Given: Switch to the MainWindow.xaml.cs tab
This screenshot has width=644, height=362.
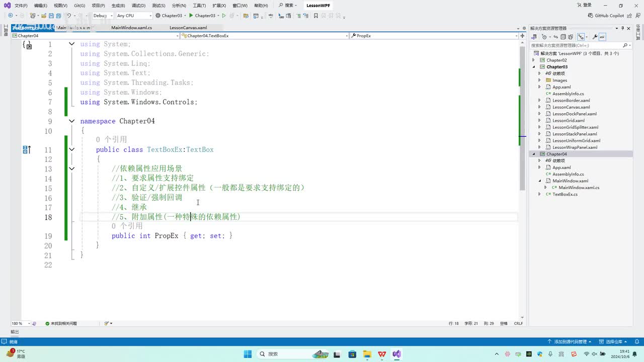Looking at the screenshot, I should (x=131, y=28).
